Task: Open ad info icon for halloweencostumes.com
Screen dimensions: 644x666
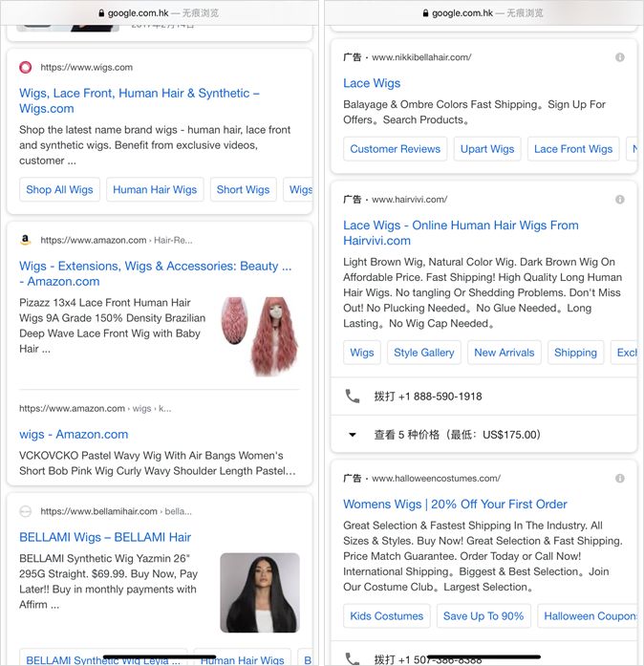Action: click(620, 479)
